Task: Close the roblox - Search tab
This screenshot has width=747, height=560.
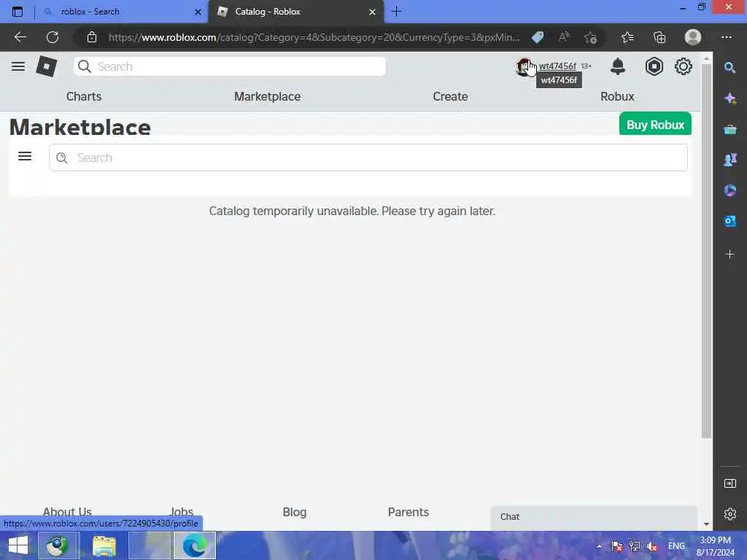Action: (x=198, y=12)
